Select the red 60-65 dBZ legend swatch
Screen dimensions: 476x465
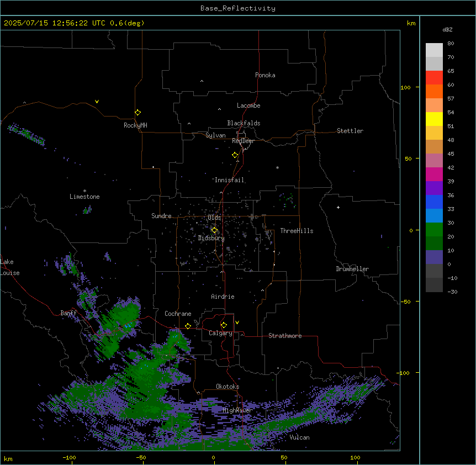click(x=434, y=77)
